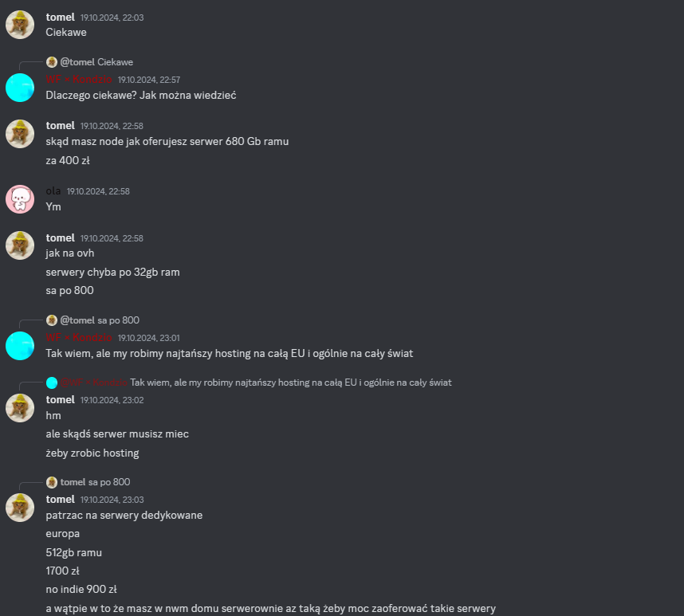Jump to reply preview "@tomel sa po 800"
The image size is (684, 616).
(x=118, y=320)
